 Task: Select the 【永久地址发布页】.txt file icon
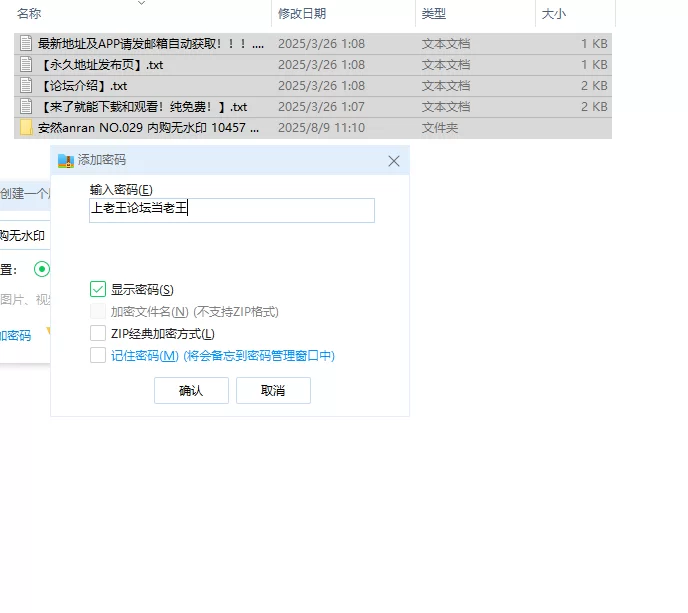click(27, 65)
